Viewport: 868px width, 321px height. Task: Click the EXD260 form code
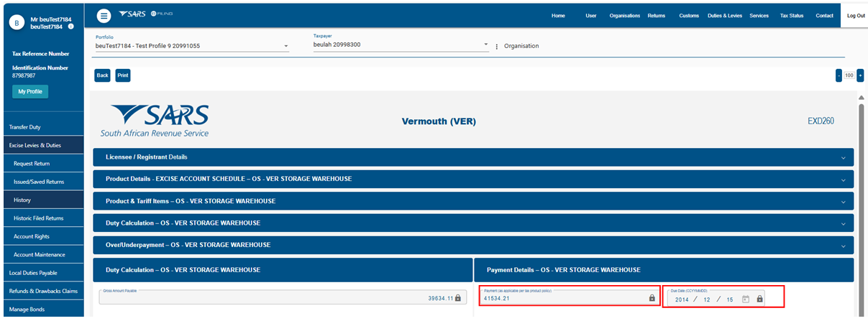821,121
